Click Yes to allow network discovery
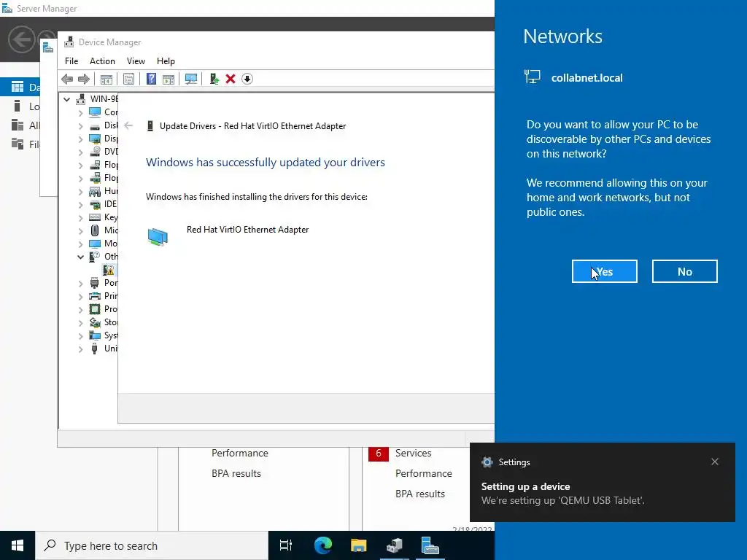 pyautogui.click(x=604, y=271)
